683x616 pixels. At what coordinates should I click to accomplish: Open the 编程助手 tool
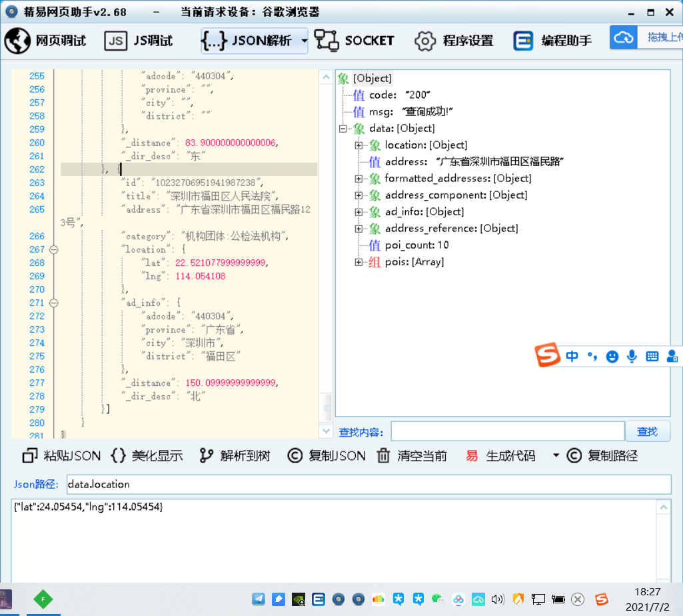point(552,41)
